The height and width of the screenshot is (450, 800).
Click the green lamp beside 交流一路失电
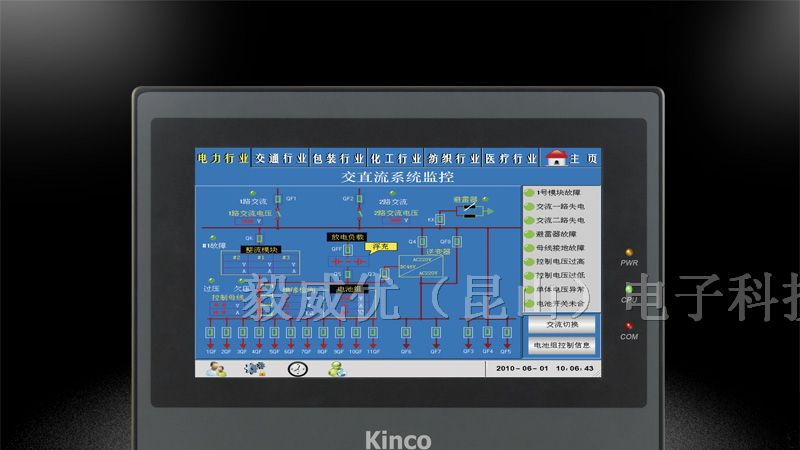point(530,207)
